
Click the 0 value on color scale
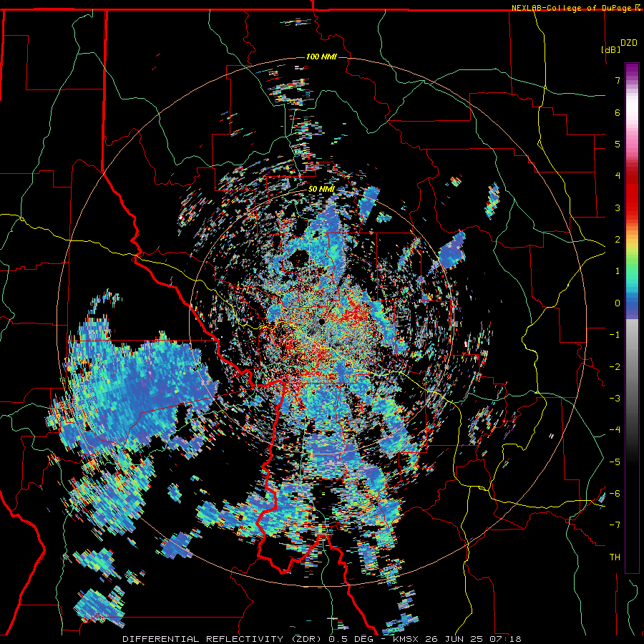(618, 303)
